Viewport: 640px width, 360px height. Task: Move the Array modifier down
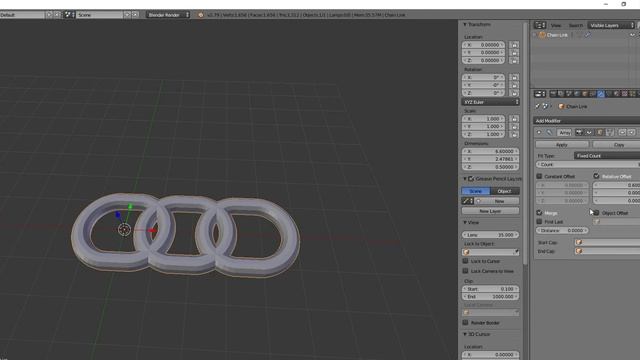631,132
